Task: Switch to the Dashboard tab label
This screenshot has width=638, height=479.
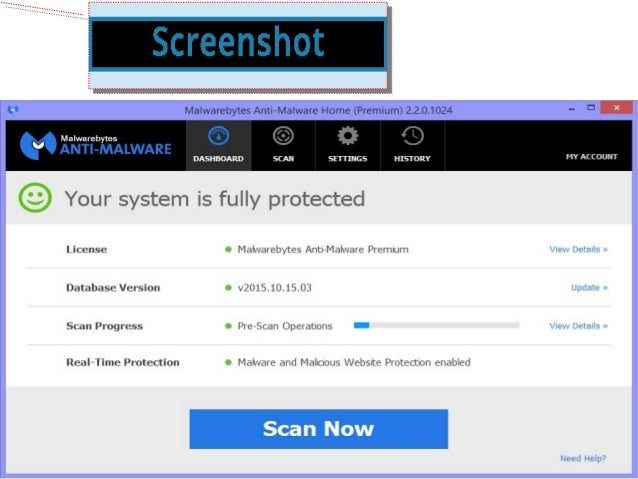Action: [x=218, y=159]
